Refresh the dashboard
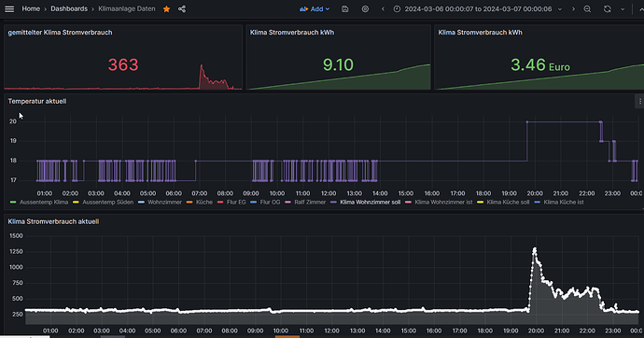 point(607,9)
